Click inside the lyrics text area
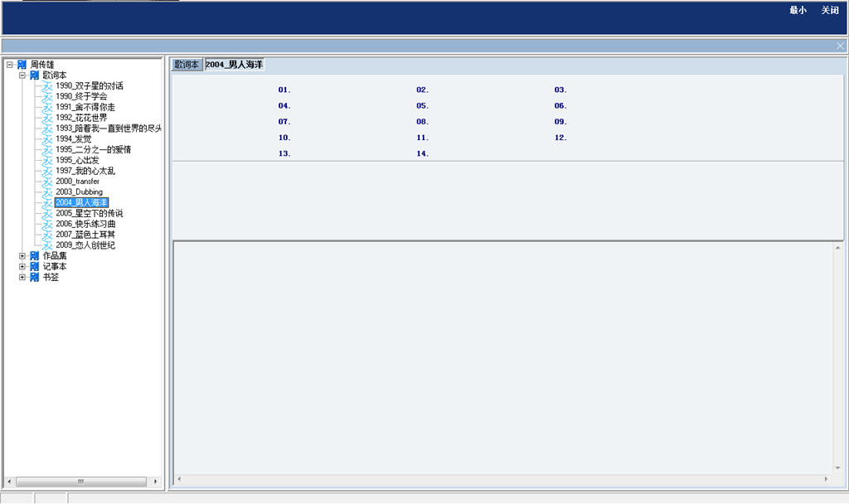849x504 pixels. (x=503, y=358)
